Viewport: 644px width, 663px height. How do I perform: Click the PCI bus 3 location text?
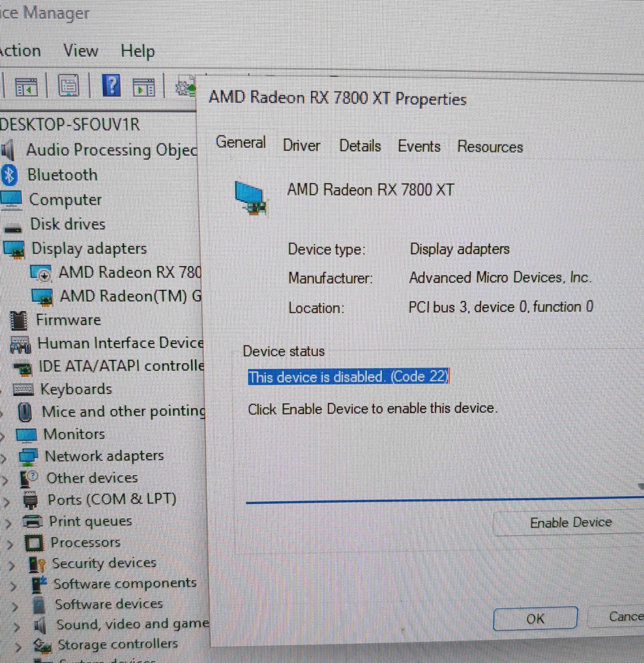point(501,307)
